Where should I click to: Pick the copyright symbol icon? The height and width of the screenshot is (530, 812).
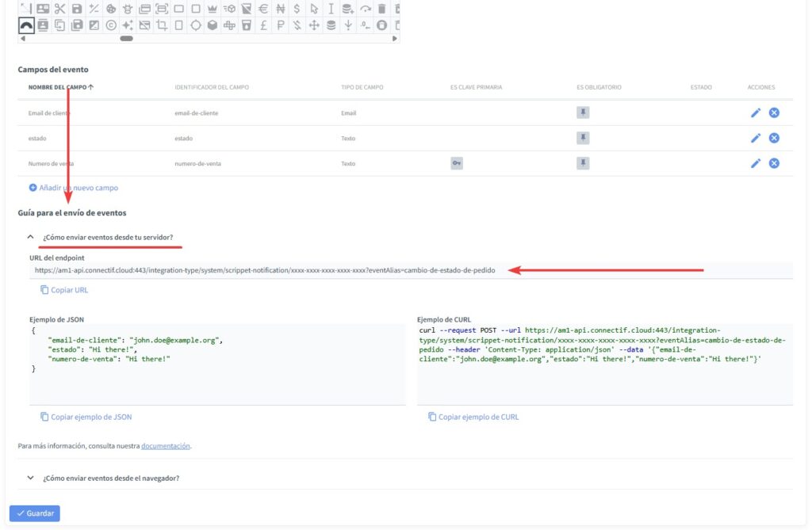(111, 25)
